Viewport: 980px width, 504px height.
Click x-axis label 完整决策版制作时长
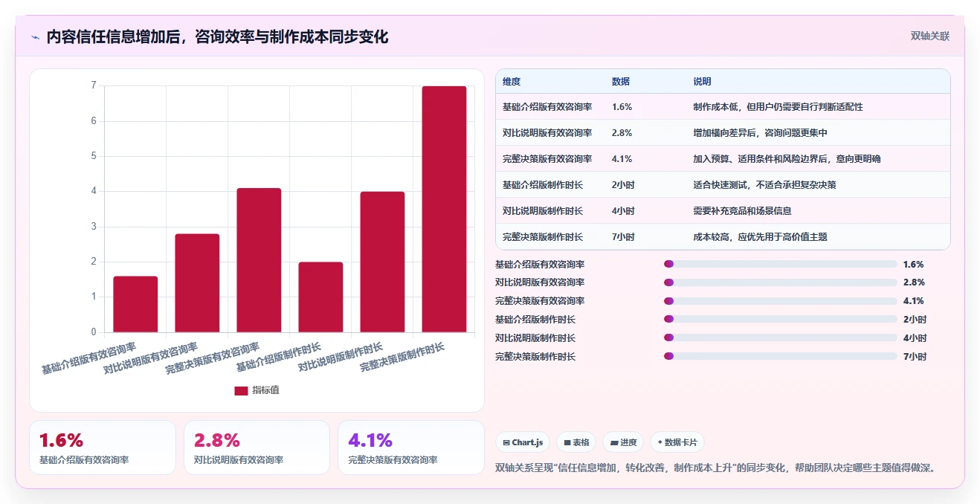tap(402, 358)
